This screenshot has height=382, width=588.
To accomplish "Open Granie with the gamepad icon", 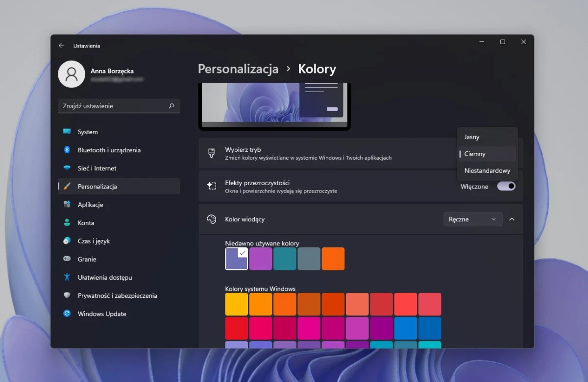I will click(67, 259).
